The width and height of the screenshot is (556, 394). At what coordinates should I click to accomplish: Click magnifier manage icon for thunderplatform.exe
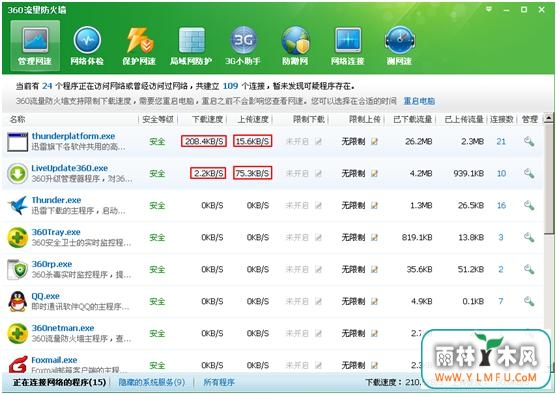529,141
